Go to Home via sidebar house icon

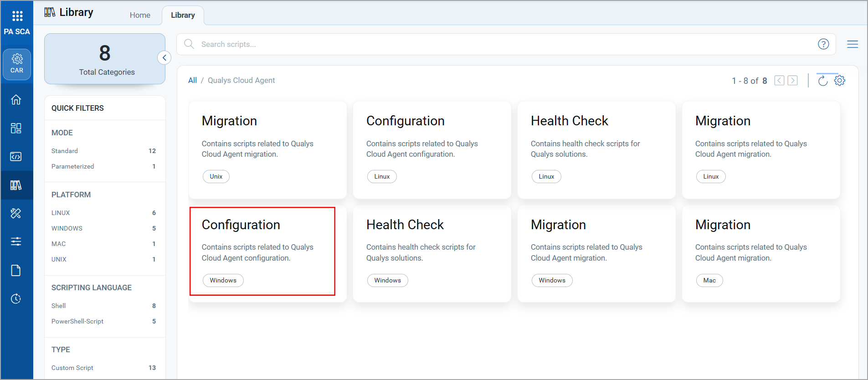pos(16,100)
